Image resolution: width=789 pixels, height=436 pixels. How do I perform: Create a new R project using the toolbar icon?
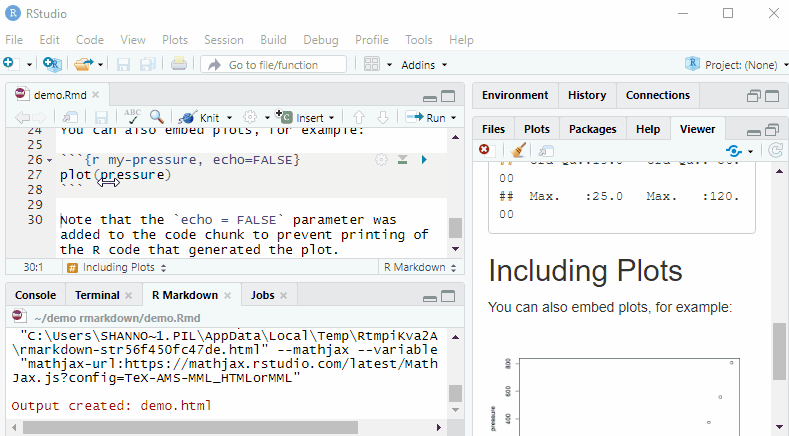coord(52,64)
